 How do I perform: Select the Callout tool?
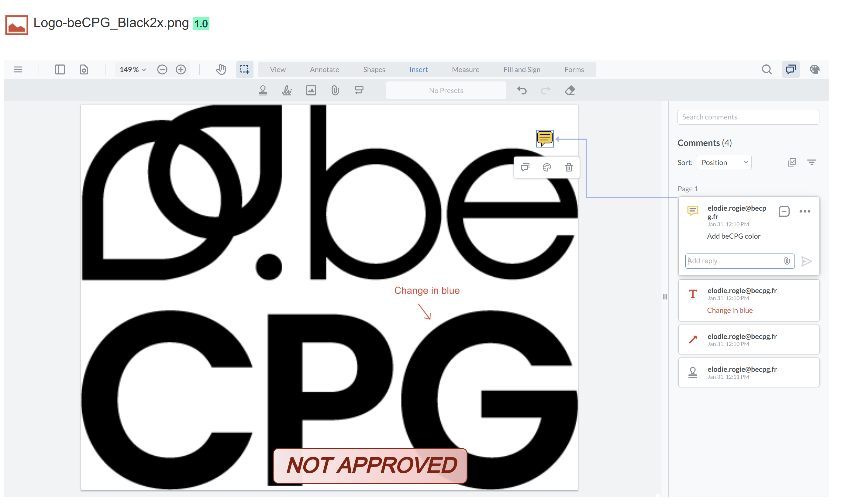pos(359,90)
